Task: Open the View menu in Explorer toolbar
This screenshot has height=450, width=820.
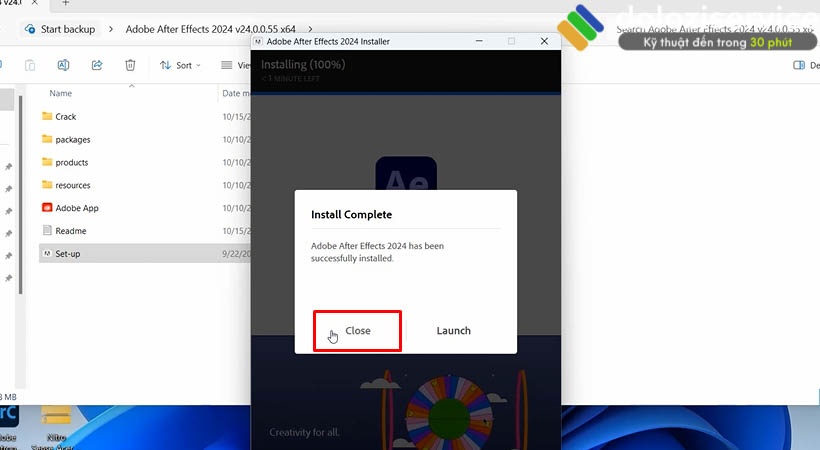Action: click(x=235, y=65)
